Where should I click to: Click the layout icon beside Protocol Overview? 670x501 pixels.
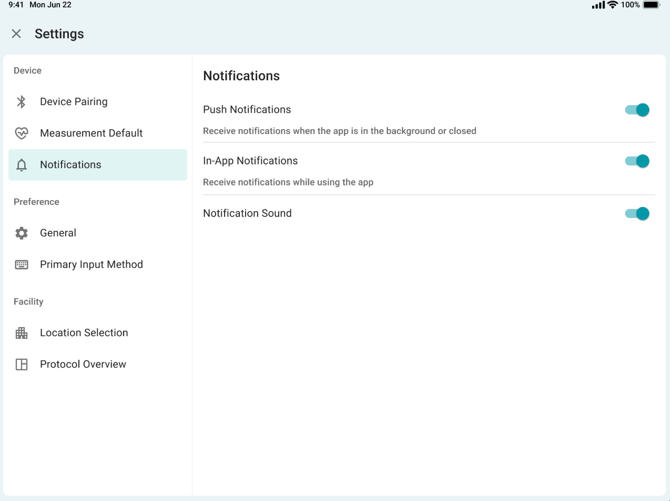(x=21, y=364)
